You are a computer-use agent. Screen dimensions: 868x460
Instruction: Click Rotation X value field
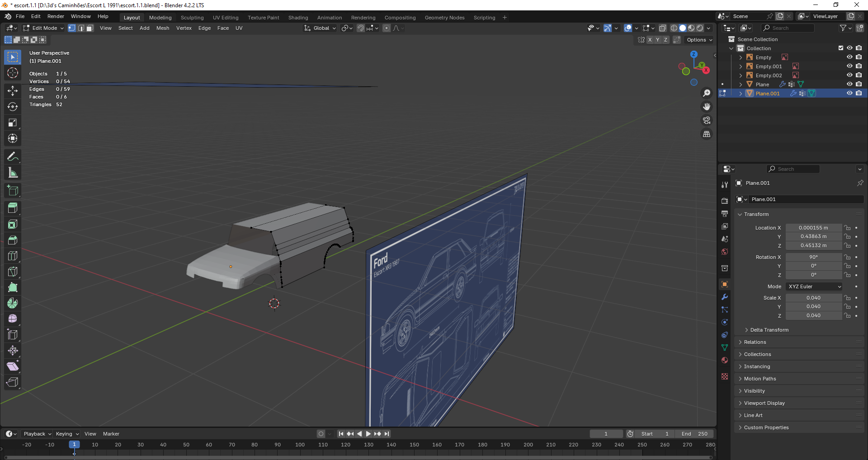point(813,257)
